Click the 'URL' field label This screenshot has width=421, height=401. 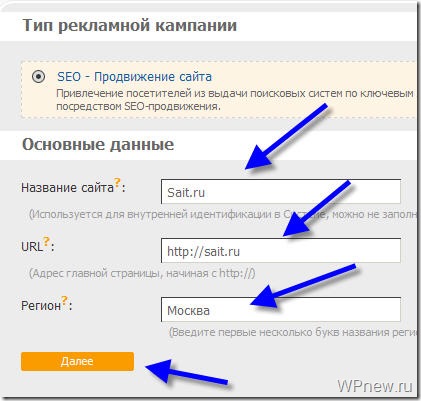click(x=32, y=247)
